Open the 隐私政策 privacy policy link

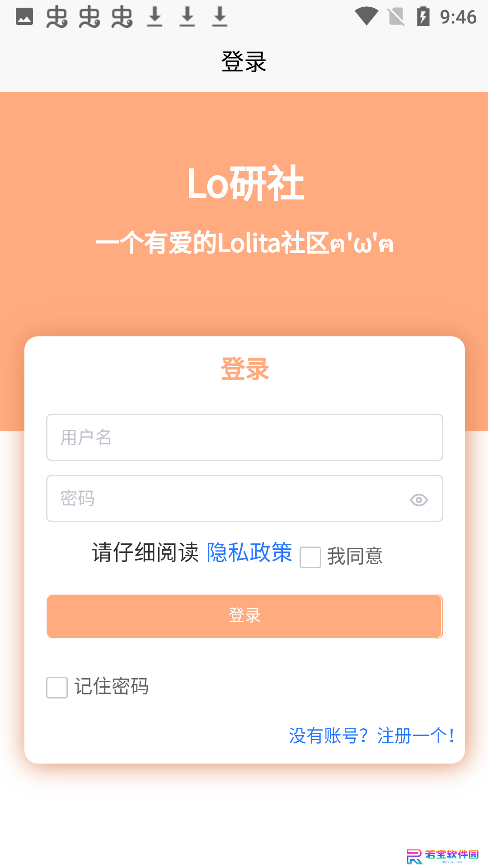point(249,552)
